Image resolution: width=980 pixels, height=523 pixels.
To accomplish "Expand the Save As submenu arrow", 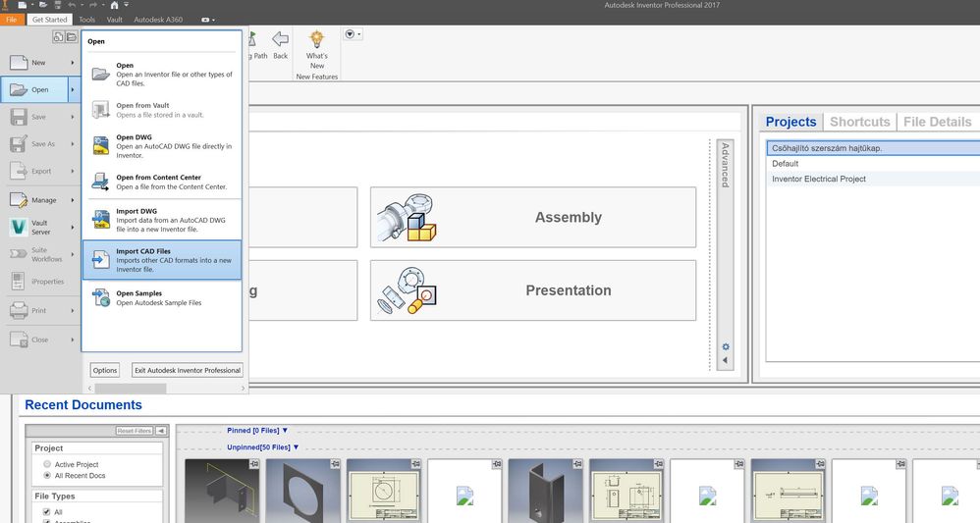I will click(73, 143).
